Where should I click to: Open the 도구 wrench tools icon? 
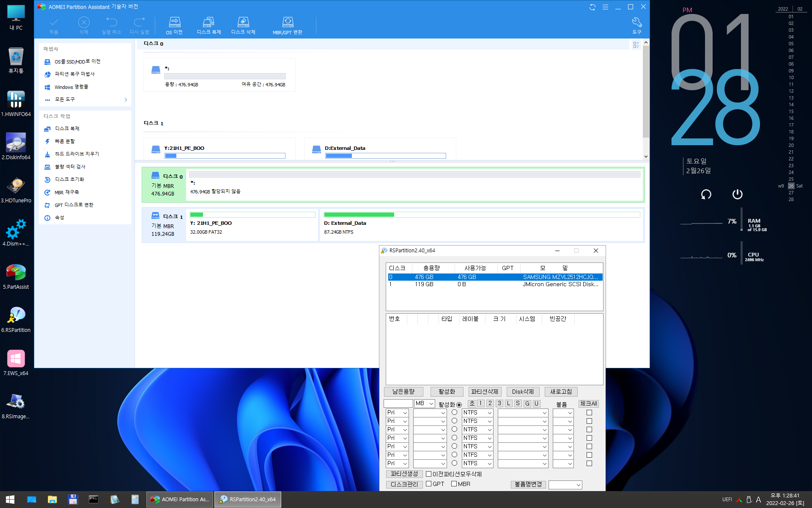coord(637,25)
